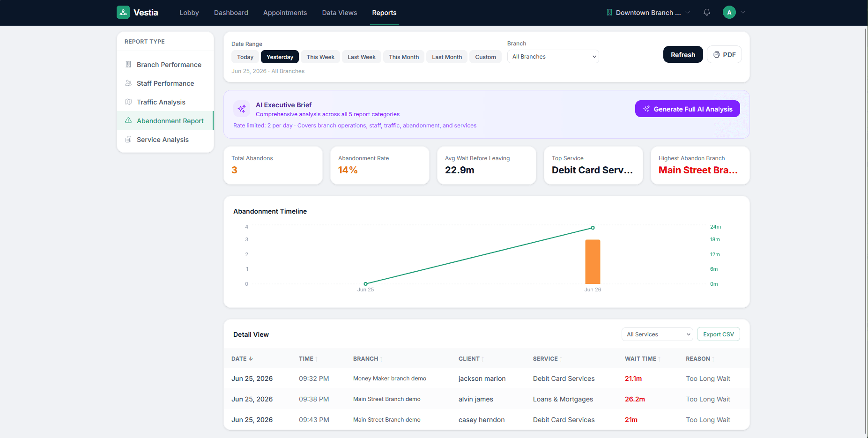Expand the user account menu chevron

[742, 13]
